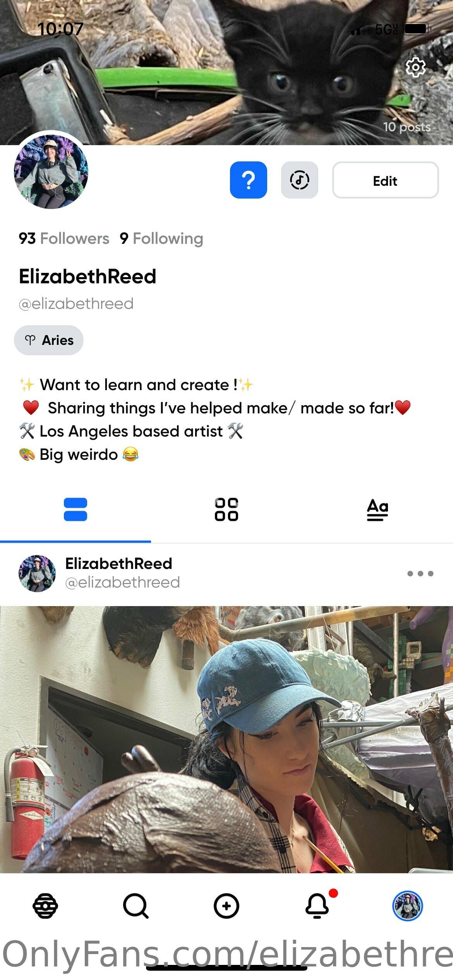Open the home feed icon in bottom bar
Image resolution: width=453 pixels, height=980 pixels.
[x=45, y=906]
